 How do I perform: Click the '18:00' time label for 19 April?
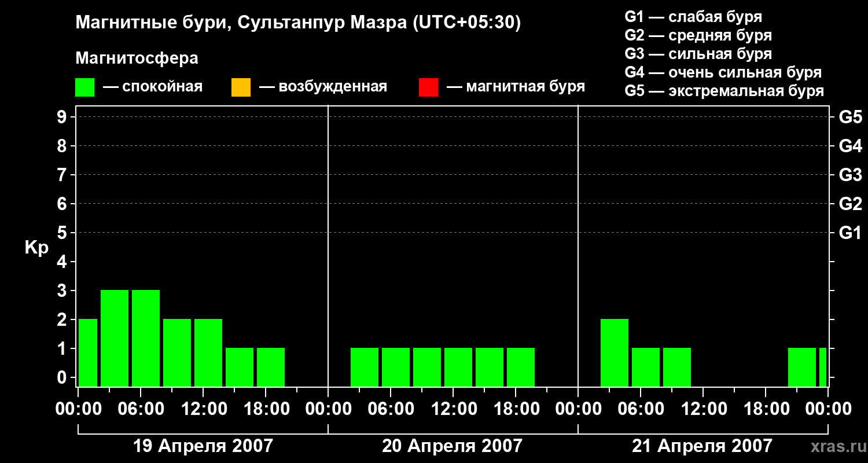tap(266, 409)
